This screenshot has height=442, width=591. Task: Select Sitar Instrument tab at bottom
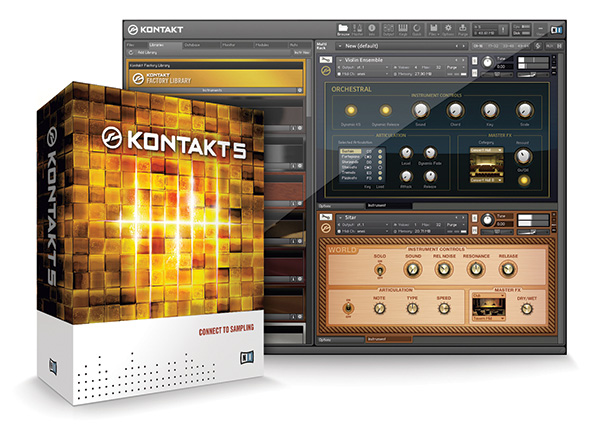389,340
